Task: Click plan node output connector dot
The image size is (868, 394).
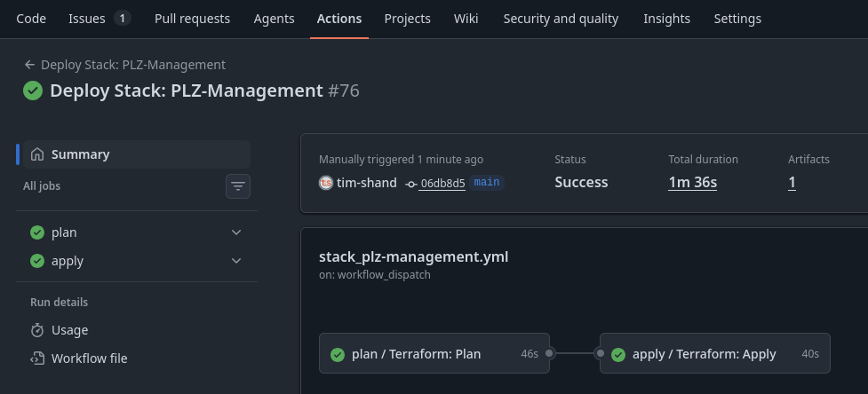Action: click(549, 353)
